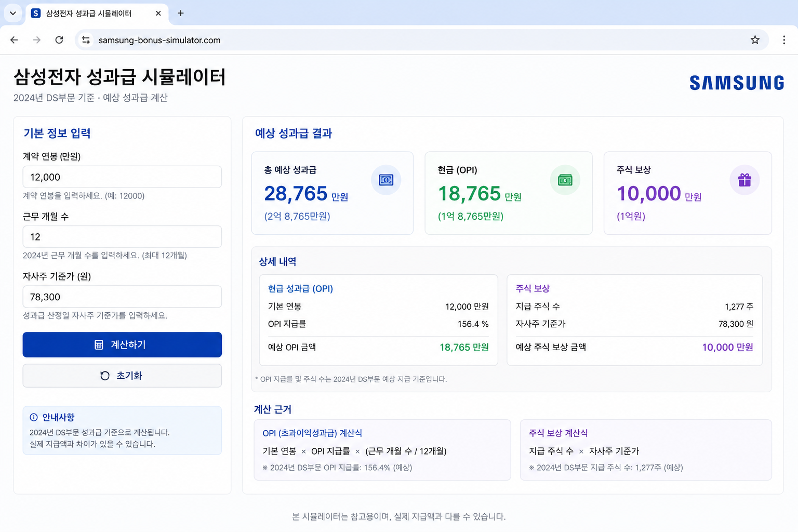This screenshot has height=532, width=798.
Task: Open Chrome three-dot menu
Action: point(784,40)
